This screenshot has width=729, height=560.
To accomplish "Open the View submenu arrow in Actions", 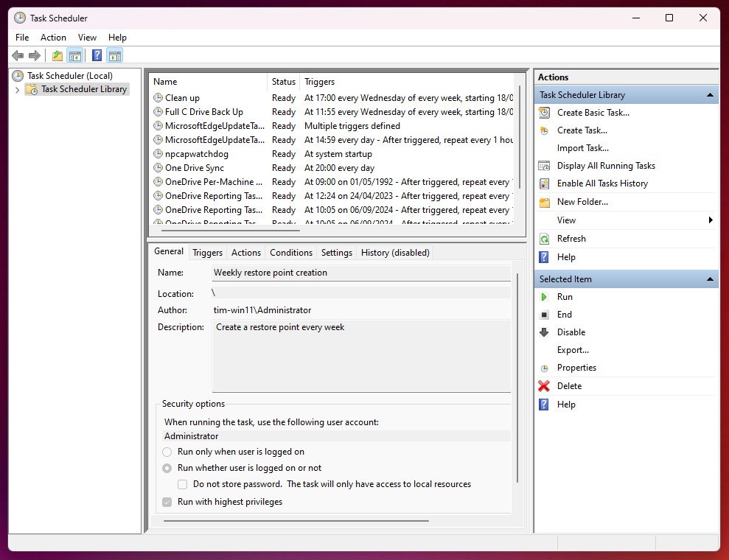I will click(711, 220).
